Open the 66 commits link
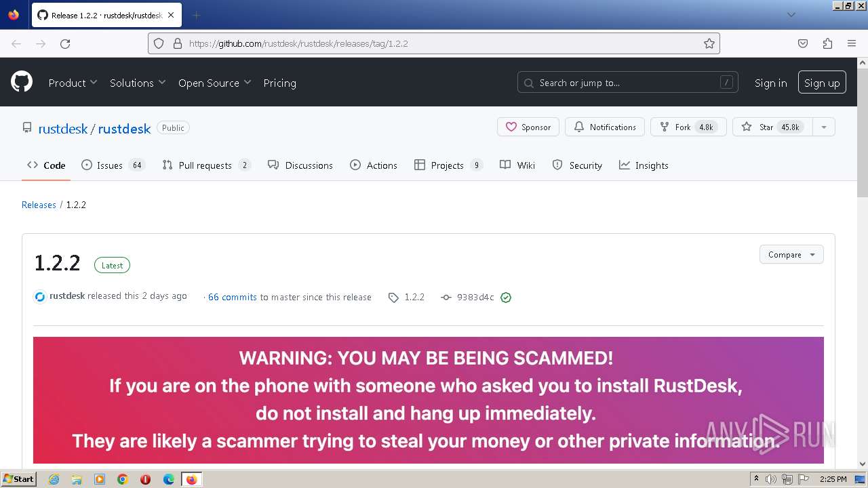 click(233, 297)
